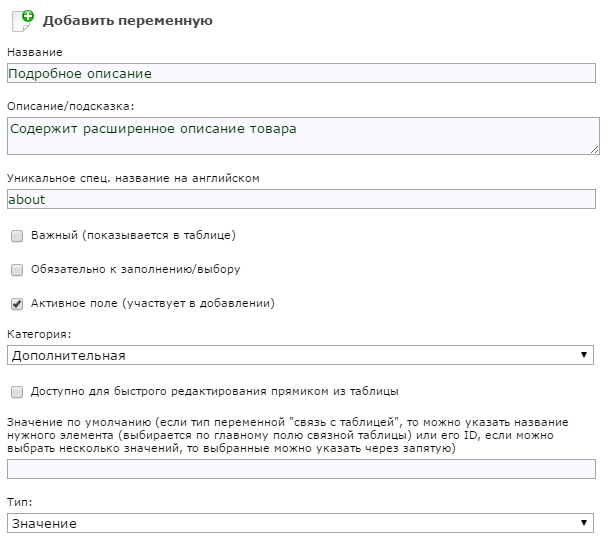Focus the default value input field

coord(301,469)
